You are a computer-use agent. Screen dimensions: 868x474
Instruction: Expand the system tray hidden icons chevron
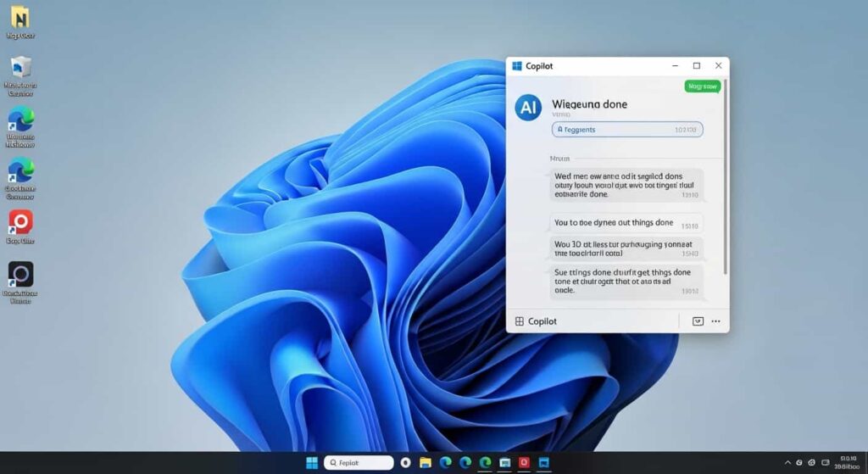(x=787, y=462)
